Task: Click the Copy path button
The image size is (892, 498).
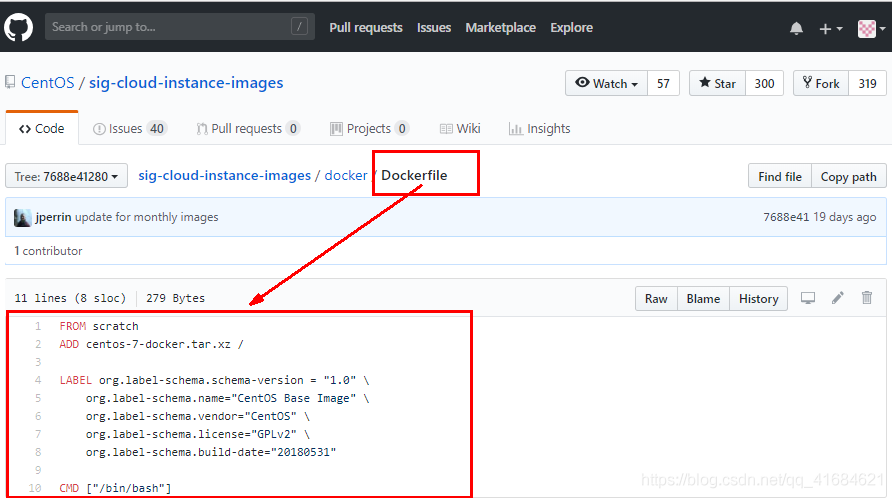Action: [x=848, y=176]
